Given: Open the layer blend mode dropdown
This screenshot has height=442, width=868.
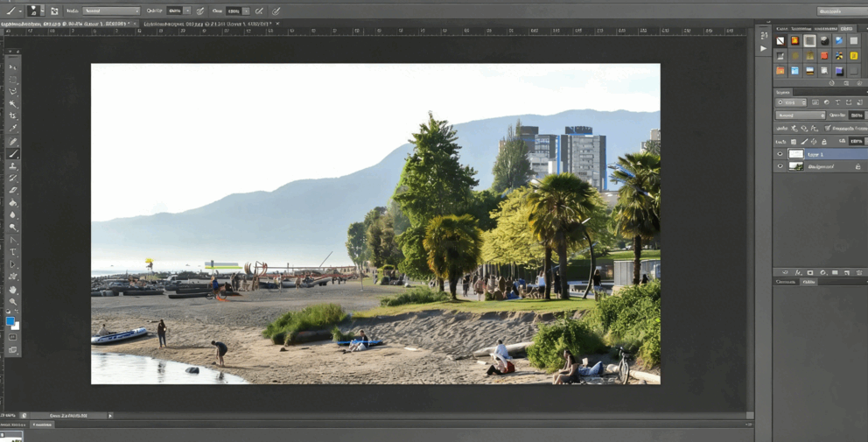Looking at the screenshot, I should tap(801, 116).
